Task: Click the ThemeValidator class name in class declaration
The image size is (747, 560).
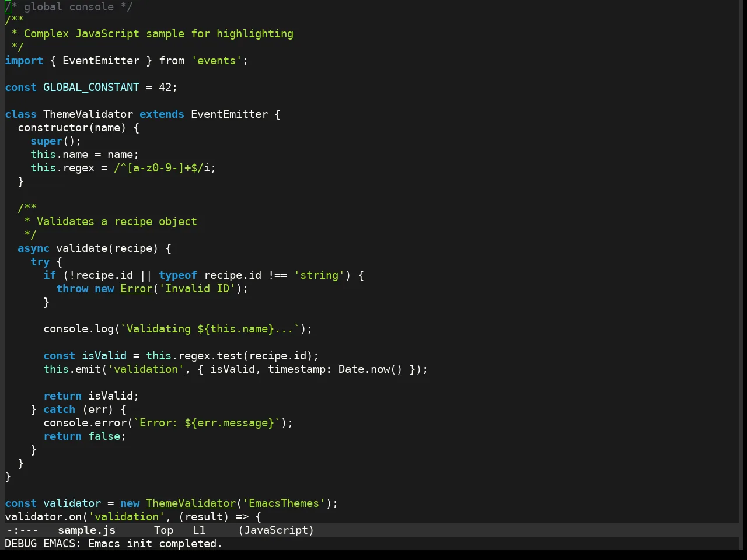Action: tap(88, 114)
